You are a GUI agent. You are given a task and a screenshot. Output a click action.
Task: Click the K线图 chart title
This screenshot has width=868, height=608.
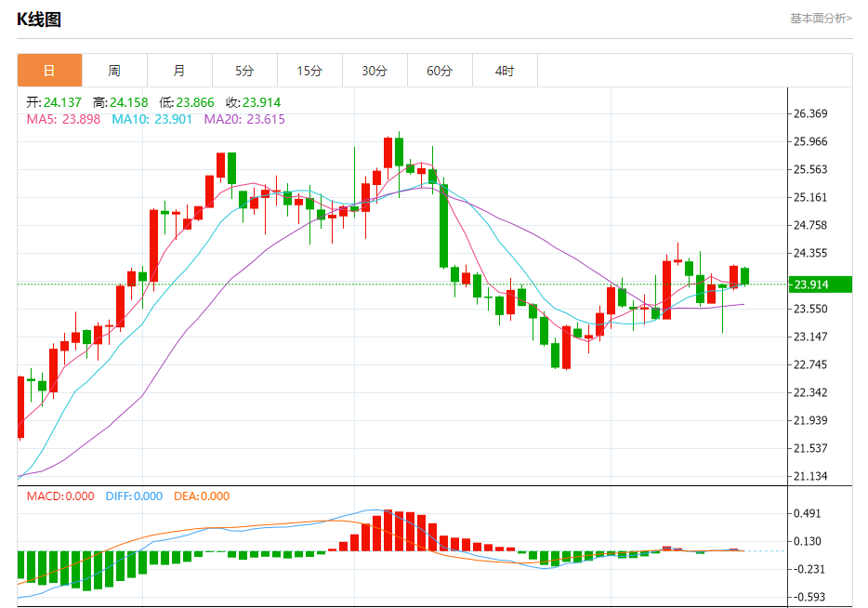[x=39, y=20]
